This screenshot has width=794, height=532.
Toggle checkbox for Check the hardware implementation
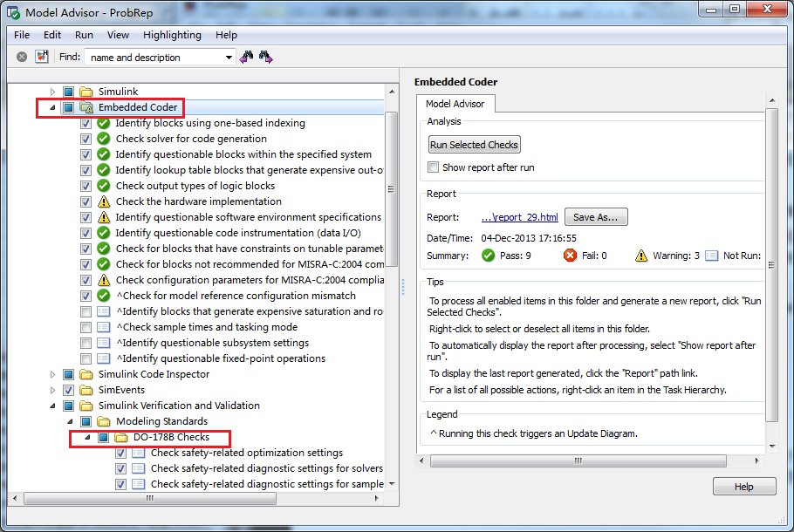[x=86, y=201]
